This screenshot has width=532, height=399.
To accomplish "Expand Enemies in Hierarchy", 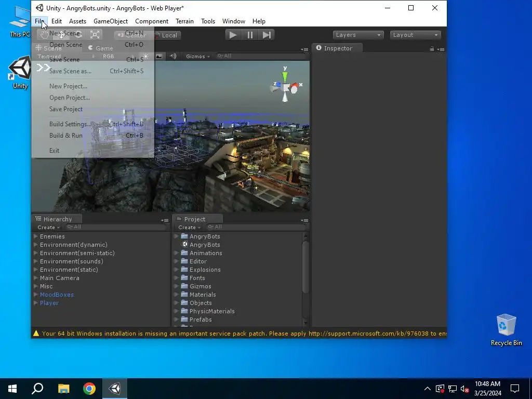I will (x=36, y=236).
